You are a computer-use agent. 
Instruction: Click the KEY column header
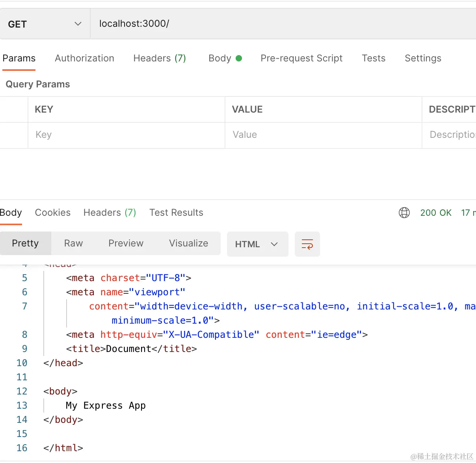coord(44,109)
